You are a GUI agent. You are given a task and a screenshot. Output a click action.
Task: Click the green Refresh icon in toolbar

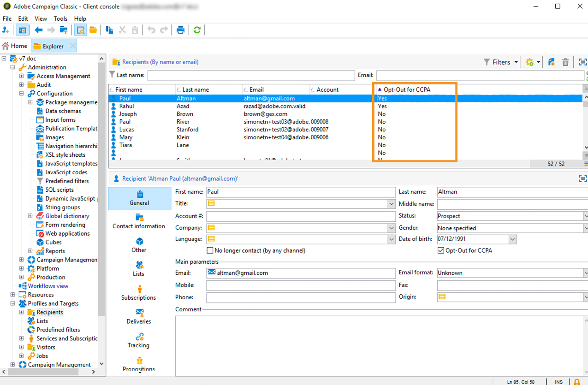coord(197,30)
